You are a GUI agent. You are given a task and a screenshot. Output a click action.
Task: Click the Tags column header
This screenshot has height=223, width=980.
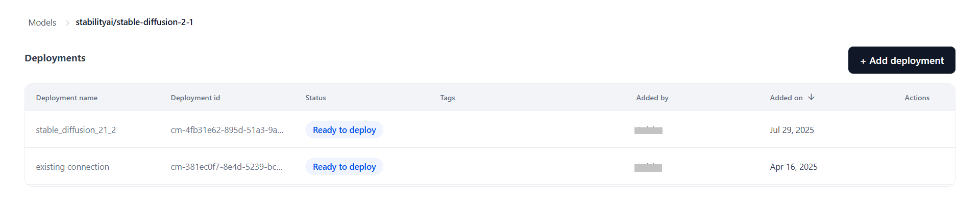pyautogui.click(x=448, y=98)
